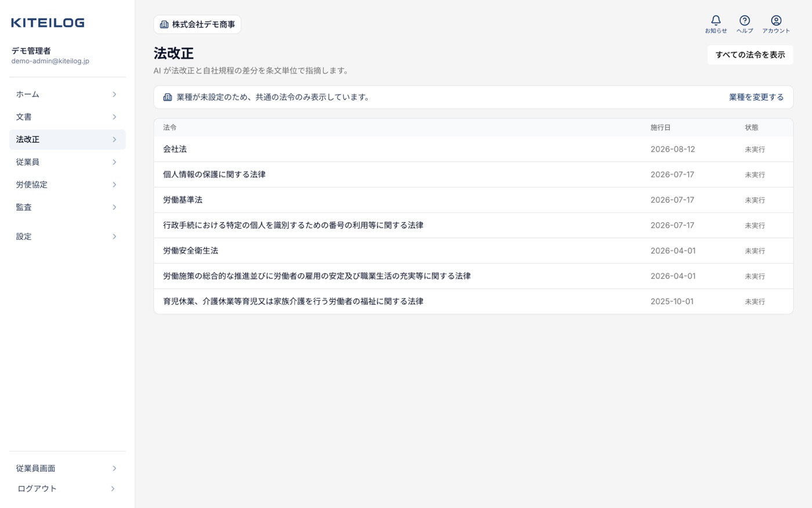
Task: Open the アカウント account icon
Action: click(x=776, y=24)
